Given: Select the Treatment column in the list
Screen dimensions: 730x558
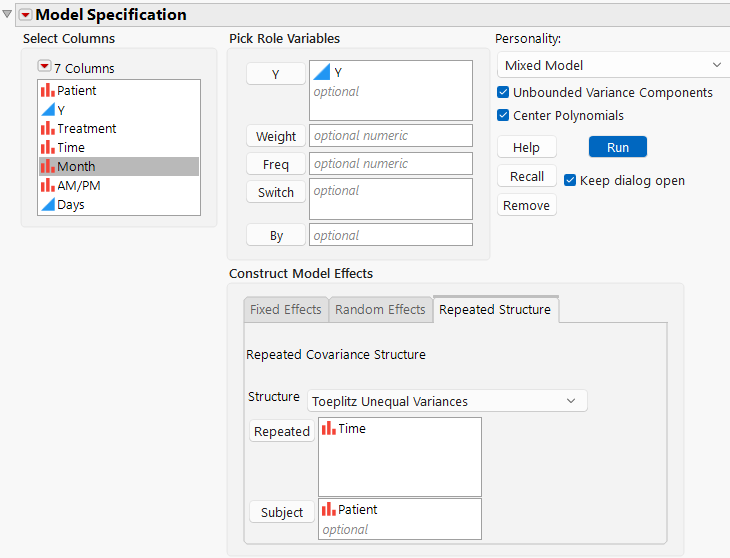Looking at the screenshot, I should 86,128.
